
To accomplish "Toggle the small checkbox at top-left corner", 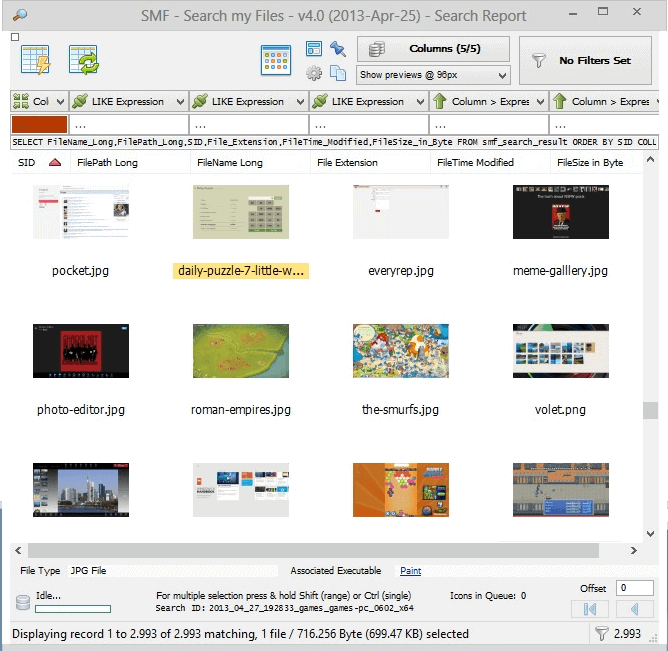I will tap(15, 37).
